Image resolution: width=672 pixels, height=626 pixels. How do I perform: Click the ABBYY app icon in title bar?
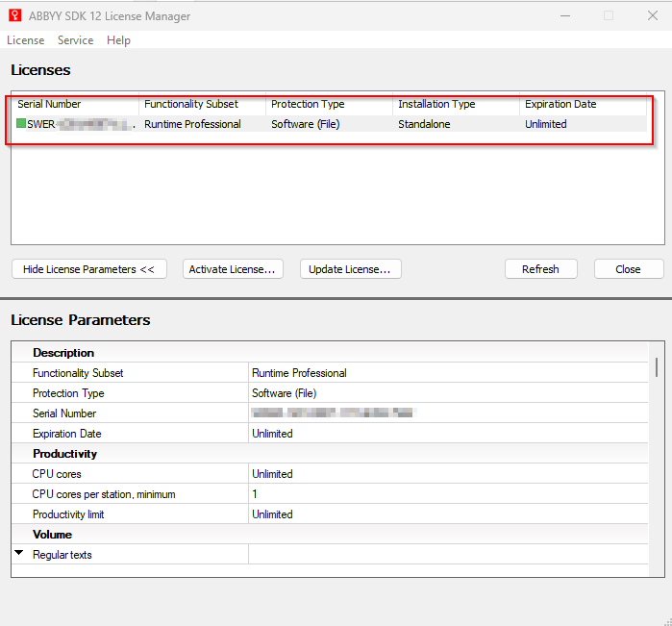(x=14, y=15)
